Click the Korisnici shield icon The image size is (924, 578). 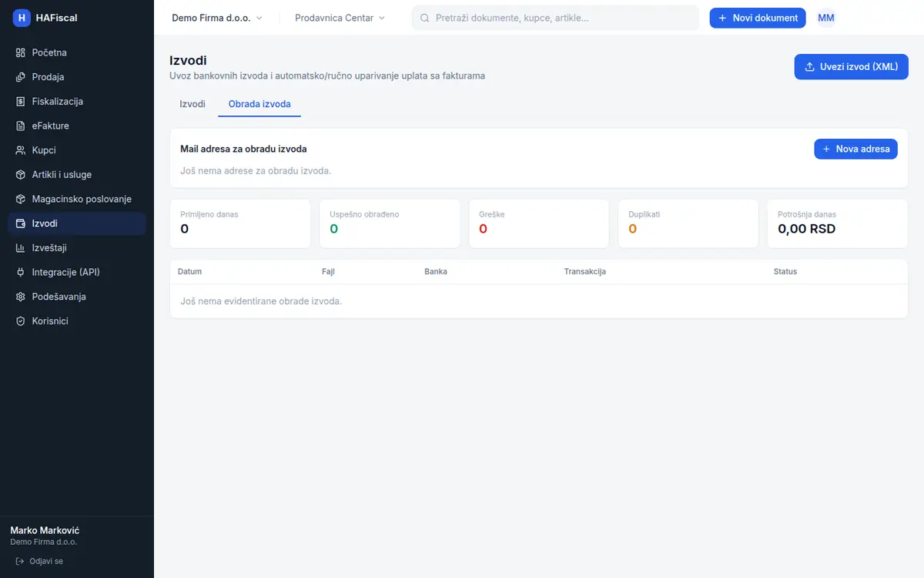pyautogui.click(x=21, y=321)
